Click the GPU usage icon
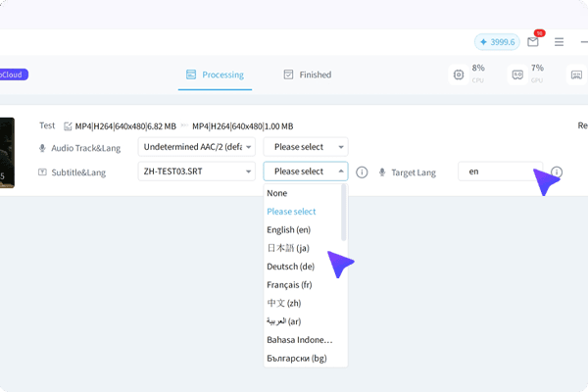The image size is (588, 392). 516,74
